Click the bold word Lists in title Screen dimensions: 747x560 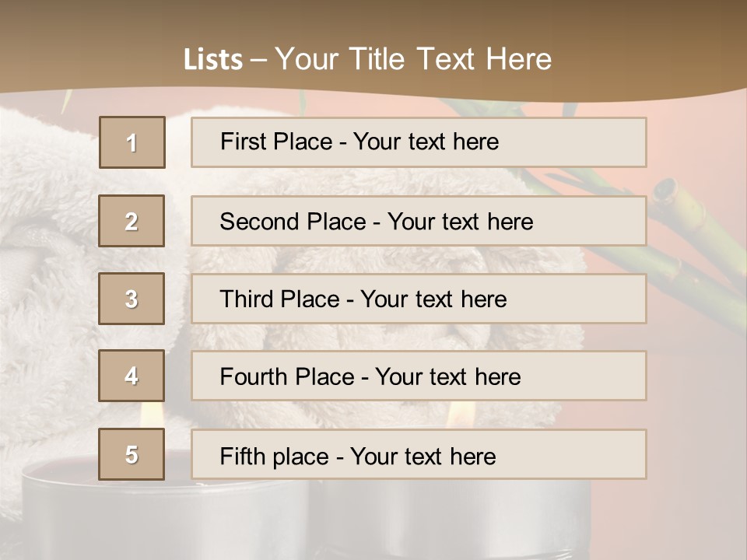coord(213,60)
